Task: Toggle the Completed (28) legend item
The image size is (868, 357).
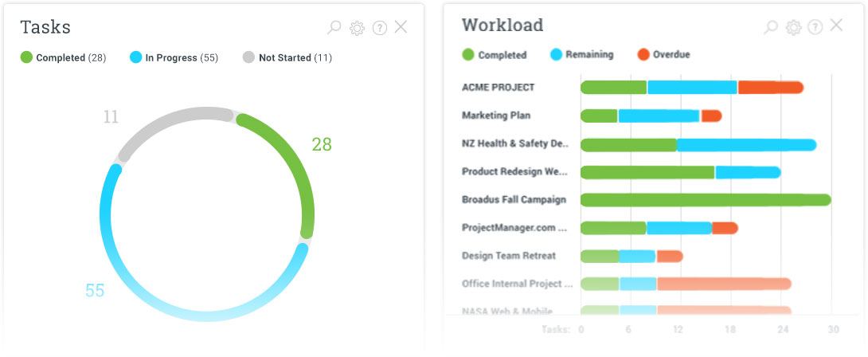Action: (64, 57)
